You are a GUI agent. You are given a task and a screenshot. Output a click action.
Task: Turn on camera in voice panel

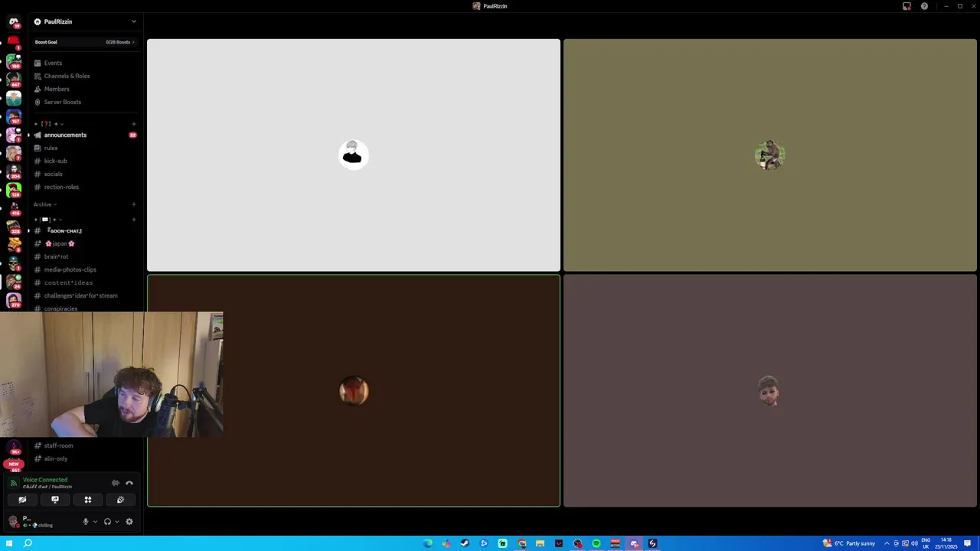pyautogui.click(x=22, y=500)
